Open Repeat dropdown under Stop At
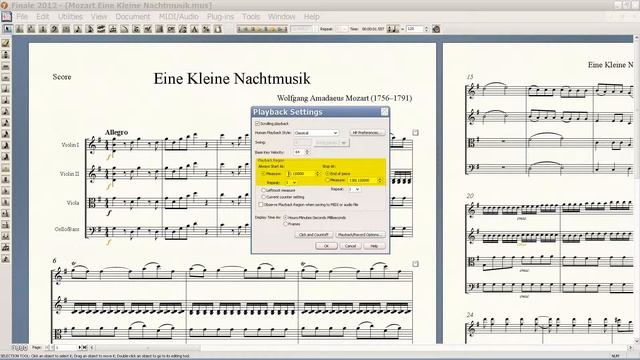Screen dimensions: 640x360 [x=354, y=189]
